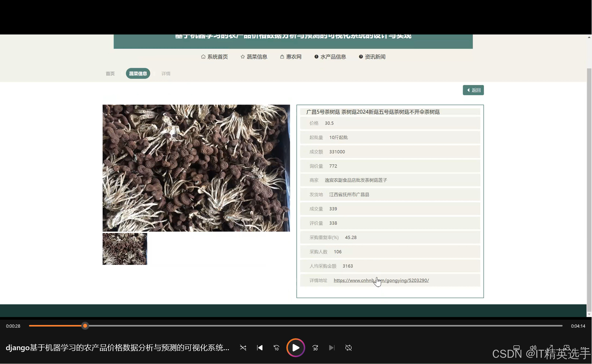592x364 pixels.
Task: Open the cnhnb gongying detail URL
Action: tap(381, 280)
